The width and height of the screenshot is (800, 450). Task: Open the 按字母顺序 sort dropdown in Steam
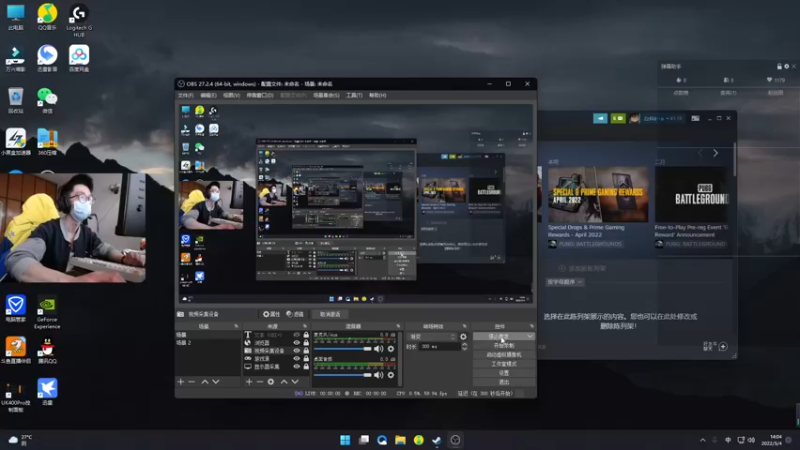coord(565,282)
